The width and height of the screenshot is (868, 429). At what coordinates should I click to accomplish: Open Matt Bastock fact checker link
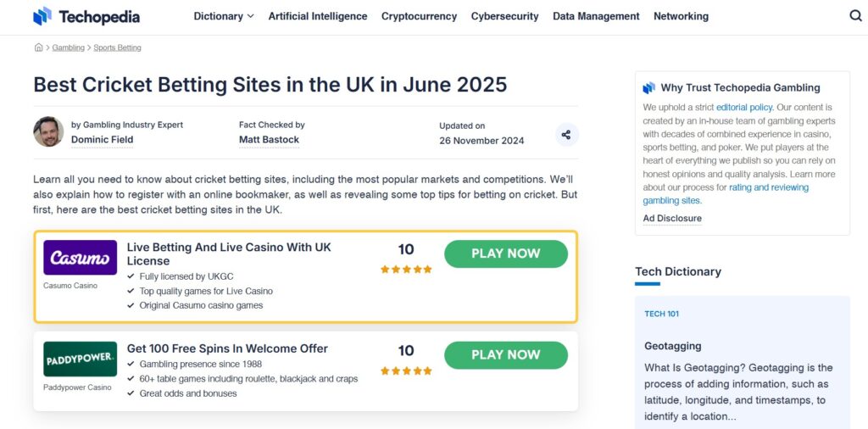[x=269, y=140]
